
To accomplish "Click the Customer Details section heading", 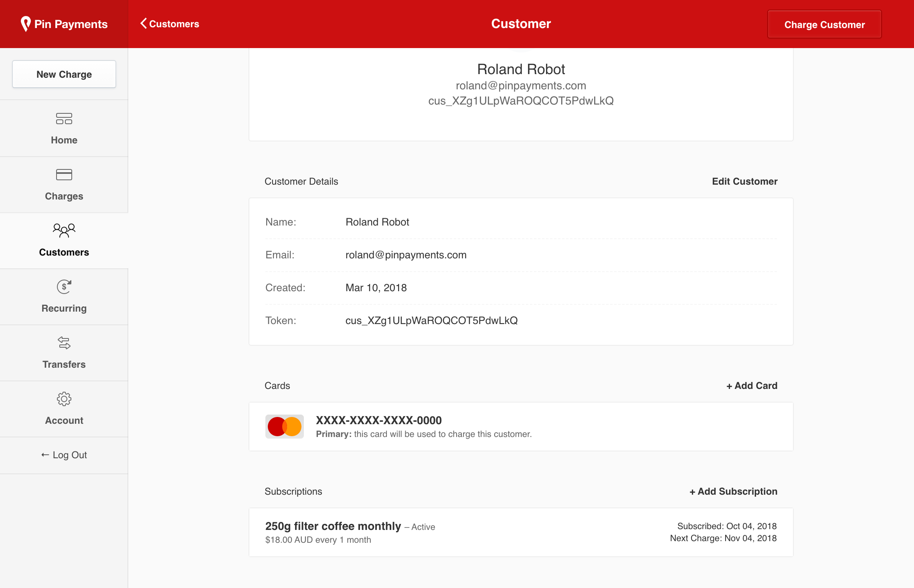I will pos(301,181).
